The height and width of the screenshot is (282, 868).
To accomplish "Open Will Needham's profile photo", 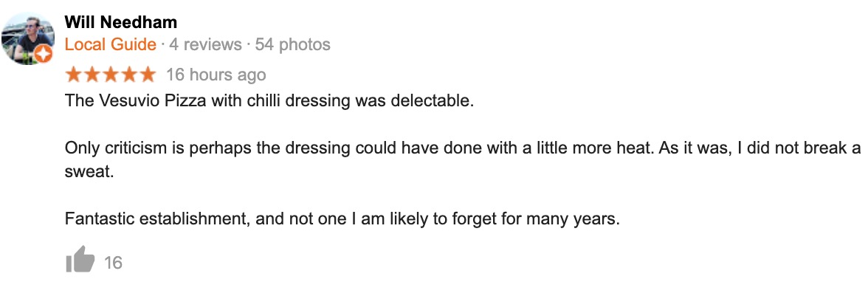I will tap(28, 38).
